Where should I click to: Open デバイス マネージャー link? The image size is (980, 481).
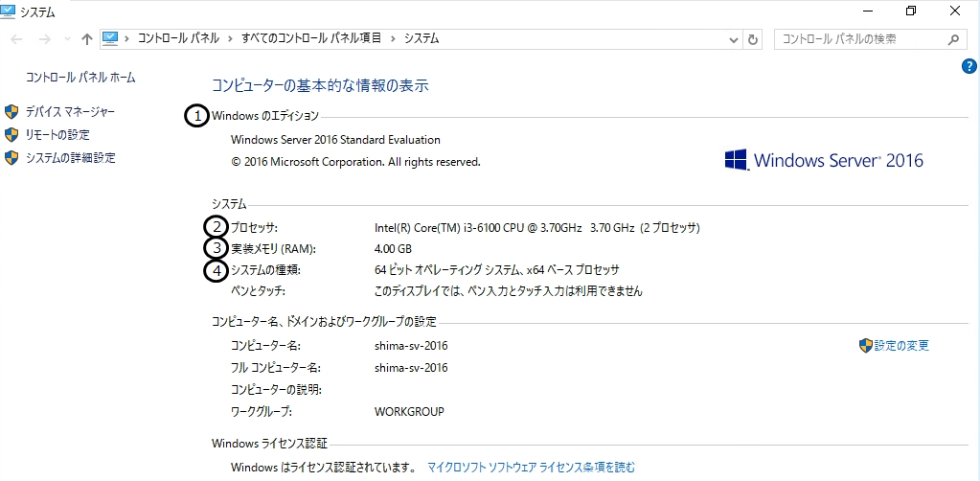70,112
